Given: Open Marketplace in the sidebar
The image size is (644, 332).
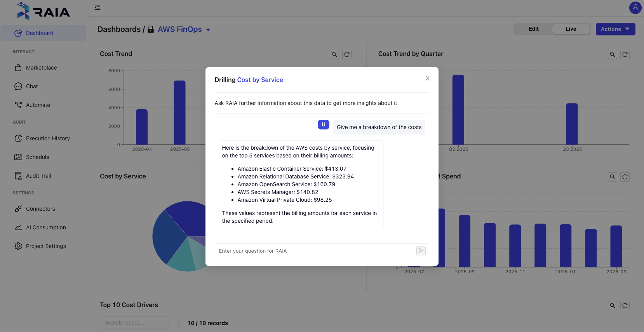Looking at the screenshot, I should click(41, 68).
